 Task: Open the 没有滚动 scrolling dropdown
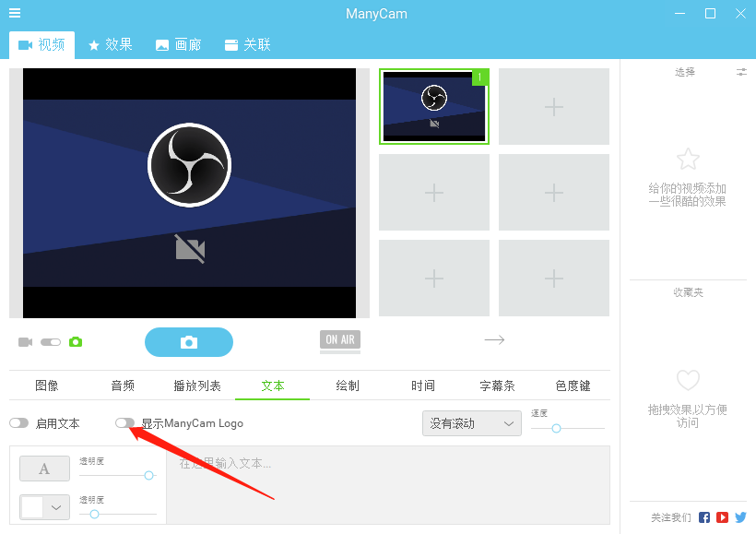(471, 423)
